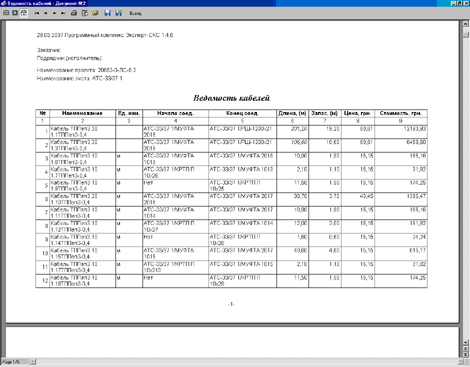Screen dimensions: 470x367
Task: Click the vertical scrollbar thumb
Action: click(466, 34)
